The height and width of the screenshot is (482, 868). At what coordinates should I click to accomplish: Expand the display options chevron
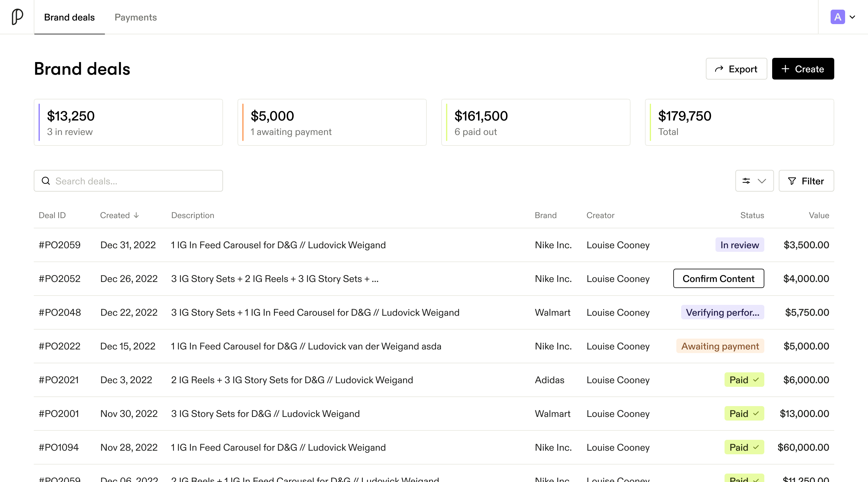(762, 181)
